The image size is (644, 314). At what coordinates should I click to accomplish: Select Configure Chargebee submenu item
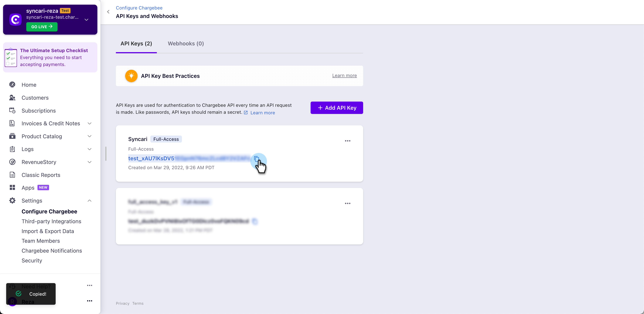tap(49, 211)
